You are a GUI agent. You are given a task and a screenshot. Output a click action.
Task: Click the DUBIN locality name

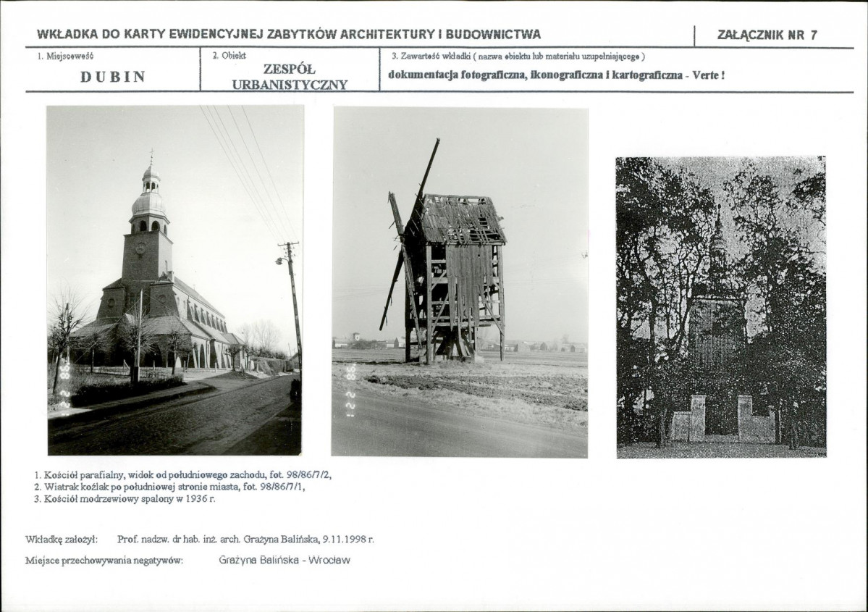point(113,77)
